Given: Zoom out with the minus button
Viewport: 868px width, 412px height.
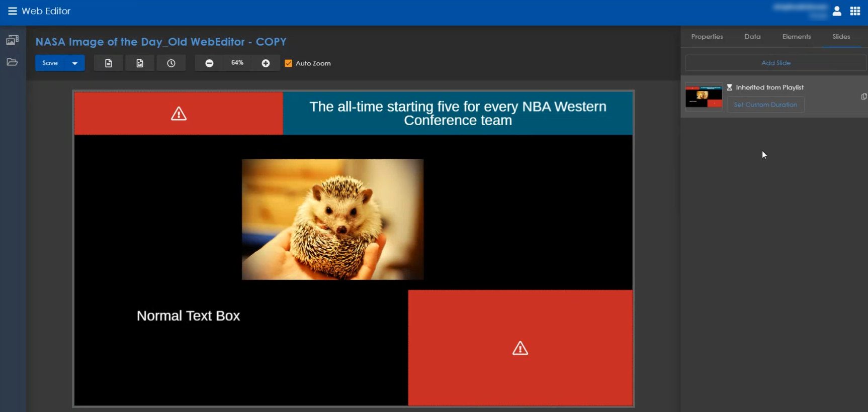Looking at the screenshot, I should pos(209,63).
